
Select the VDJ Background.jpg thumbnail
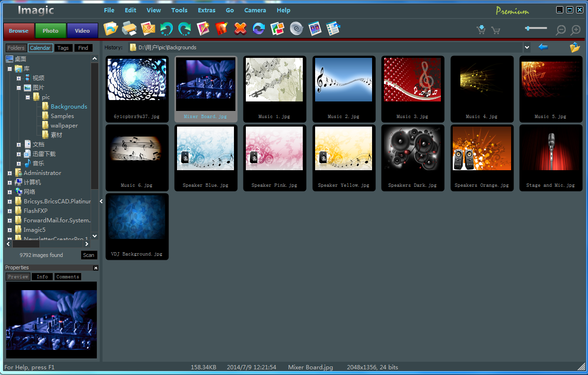click(137, 227)
